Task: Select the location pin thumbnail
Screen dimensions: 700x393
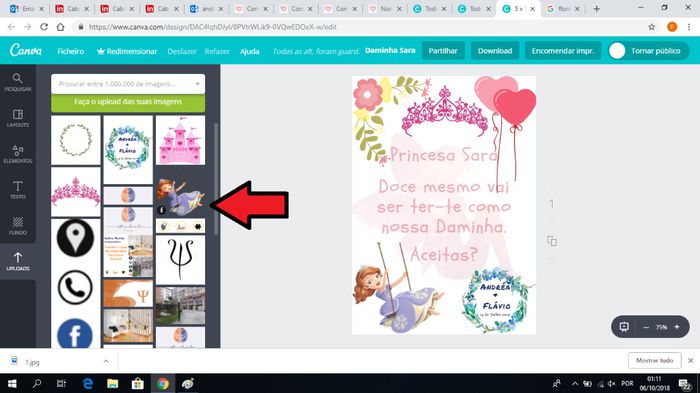Action: click(x=75, y=238)
